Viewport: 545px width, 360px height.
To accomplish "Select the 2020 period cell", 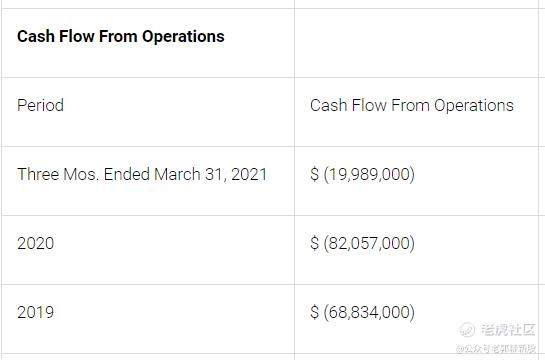I will 148,250.
